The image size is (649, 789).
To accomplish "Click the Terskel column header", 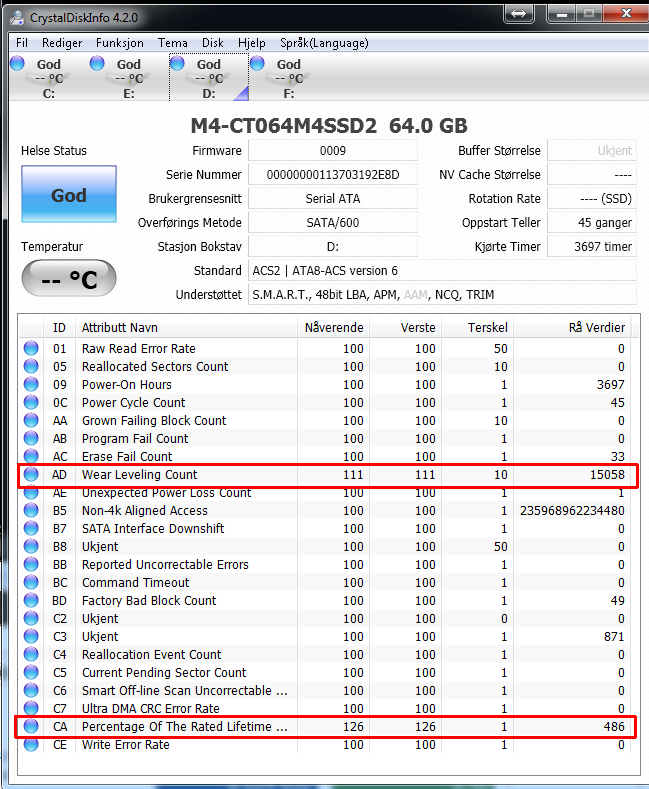I will 477,328.
